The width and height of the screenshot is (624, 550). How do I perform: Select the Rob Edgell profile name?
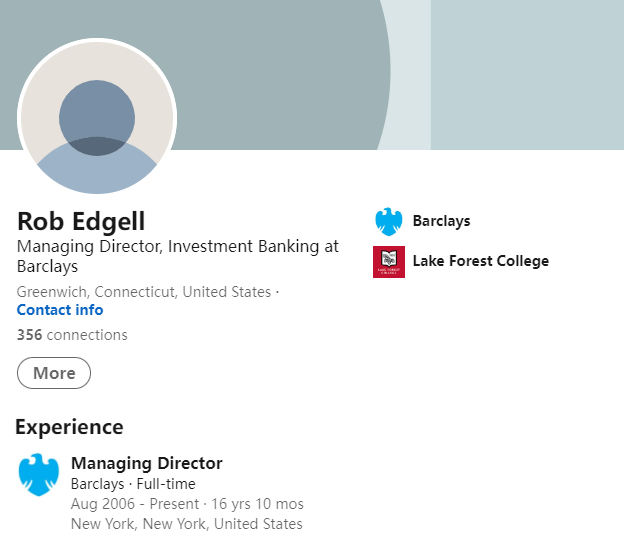pos(81,222)
